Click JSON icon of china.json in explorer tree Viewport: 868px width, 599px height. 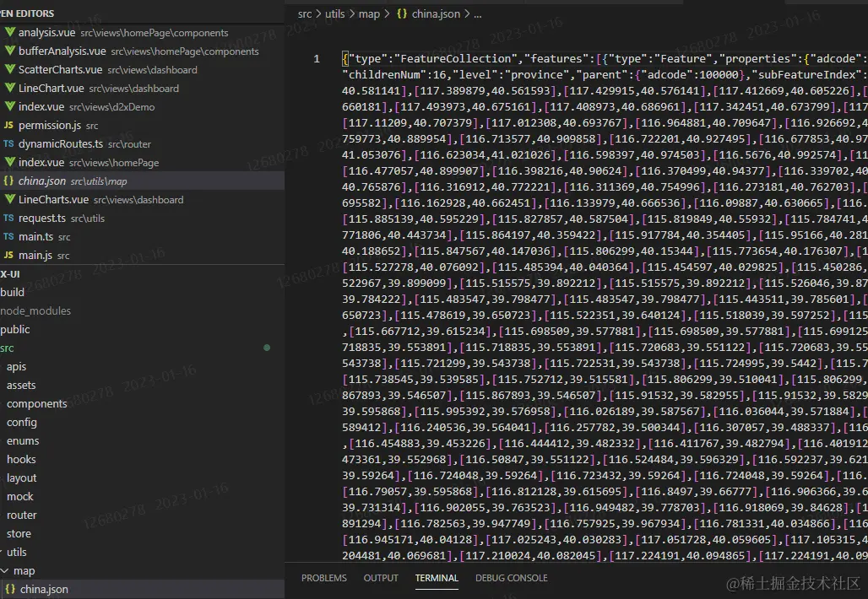pyautogui.click(x=10, y=589)
